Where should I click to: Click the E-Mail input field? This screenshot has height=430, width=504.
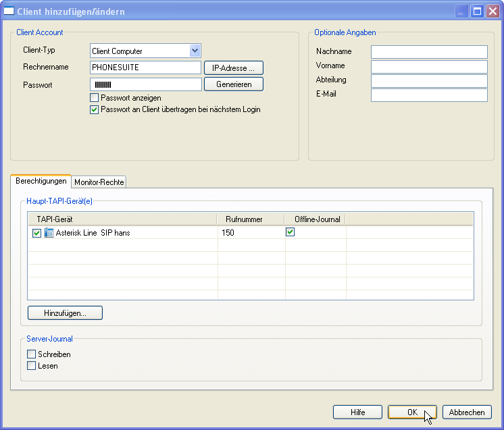[428, 95]
